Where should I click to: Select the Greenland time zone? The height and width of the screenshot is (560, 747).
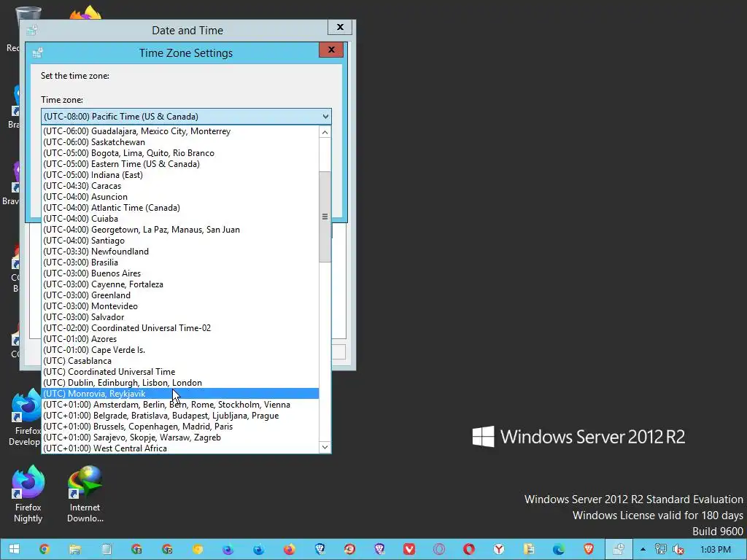click(180, 295)
